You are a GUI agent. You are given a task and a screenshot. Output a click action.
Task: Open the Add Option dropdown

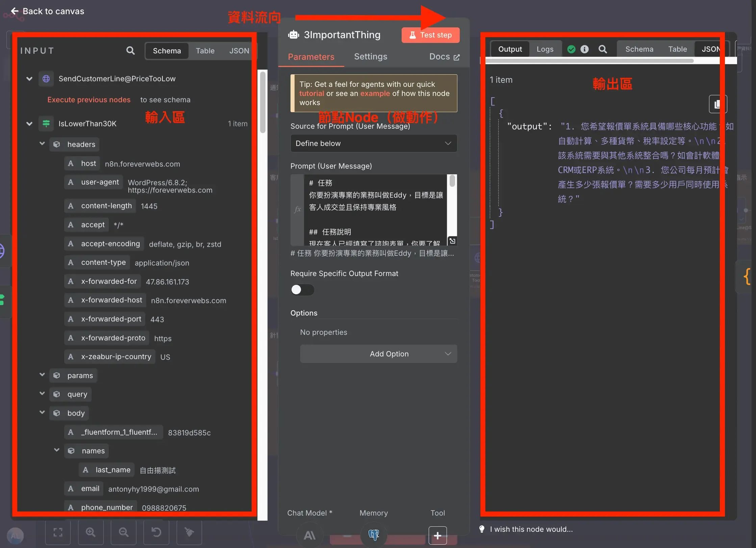click(x=378, y=354)
